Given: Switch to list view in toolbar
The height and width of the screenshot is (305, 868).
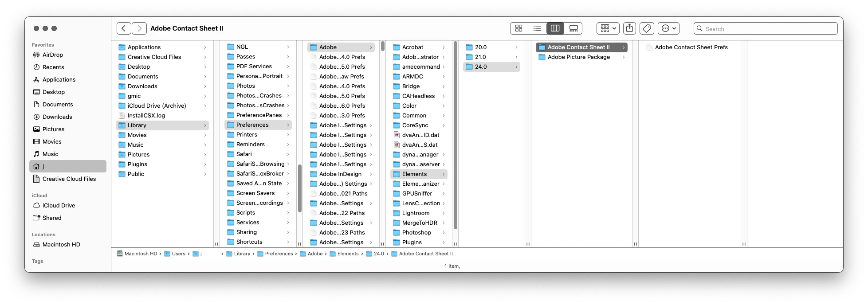Looking at the screenshot, I should 537,28.
